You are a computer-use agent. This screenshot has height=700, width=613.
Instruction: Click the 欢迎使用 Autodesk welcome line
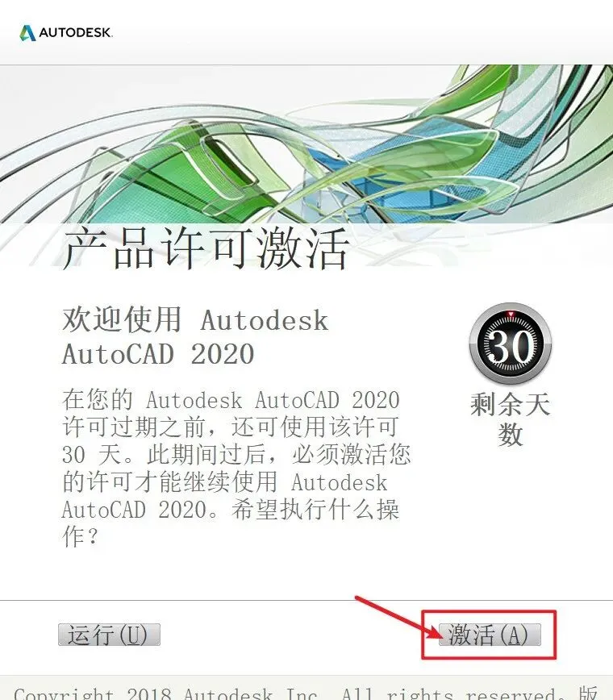pos(195,319)
